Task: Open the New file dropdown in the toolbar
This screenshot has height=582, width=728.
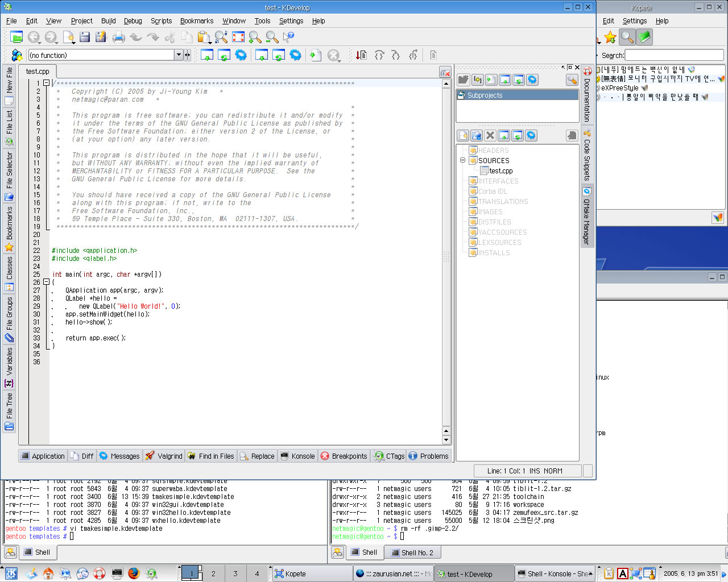Action: point(69,37)
